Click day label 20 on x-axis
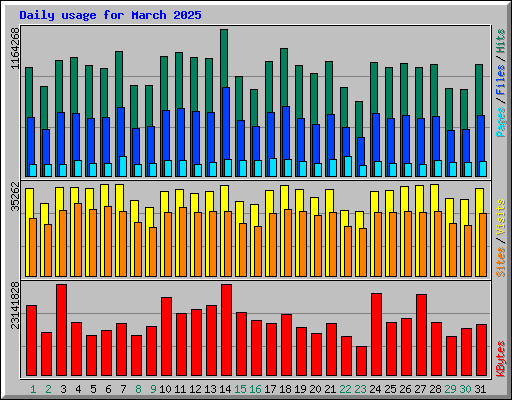The width and height of the screenshot is (512, 400). (315, 389)
